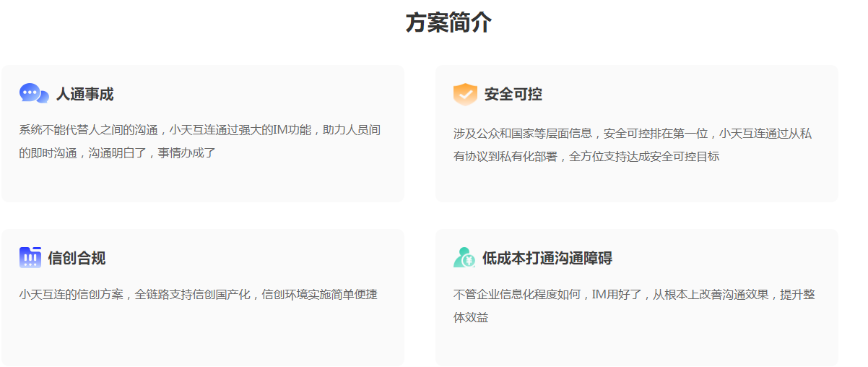Click the line ending with 达成安全可控目标
The height and width of the screenshot is (367, 868).
586,156
